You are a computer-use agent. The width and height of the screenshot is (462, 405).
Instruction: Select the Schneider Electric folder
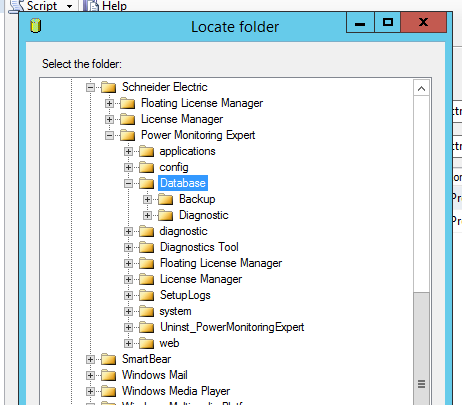click(x=165, y=87)
